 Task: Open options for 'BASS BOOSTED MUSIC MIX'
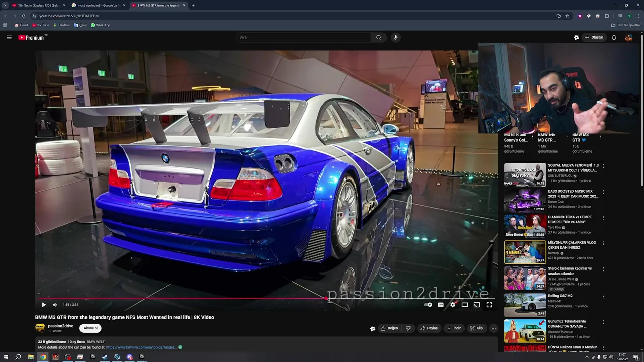pos(603,192)
